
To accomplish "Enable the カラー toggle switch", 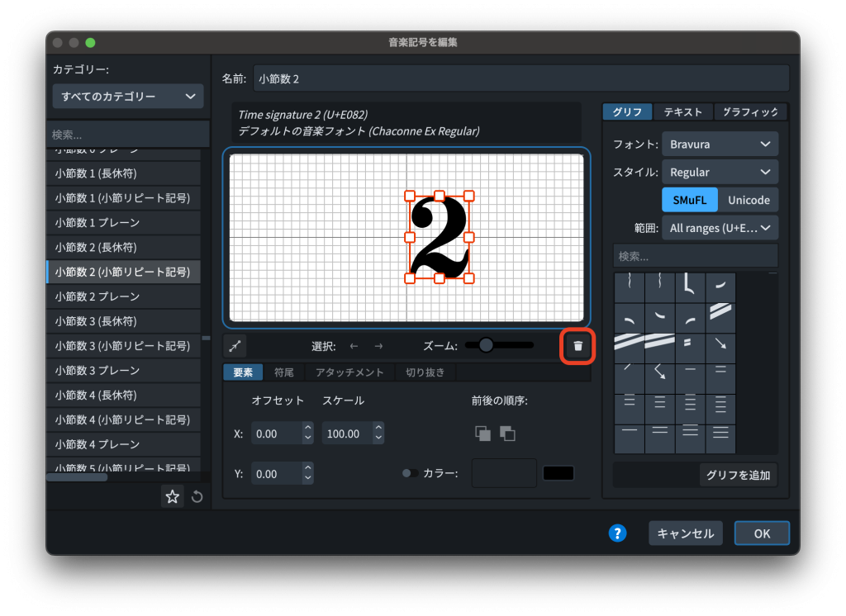I will pos(408,474).
